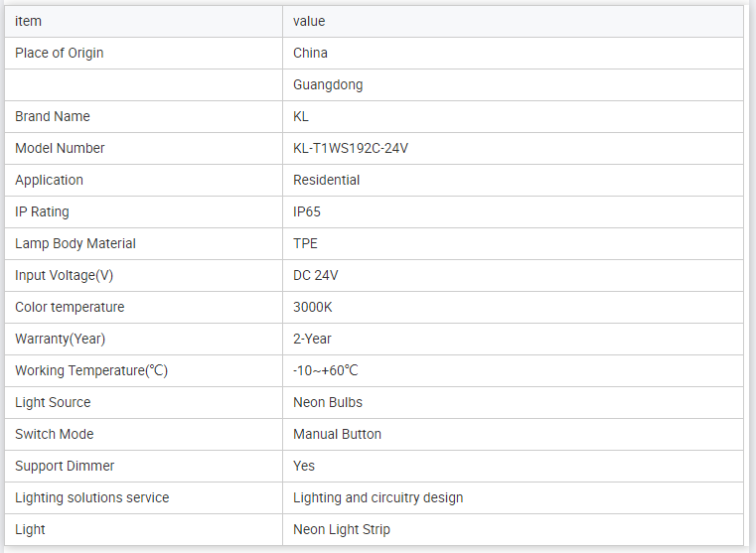
Task: Select the 'Brand Name' label
Action: click(x=53, y=116)
